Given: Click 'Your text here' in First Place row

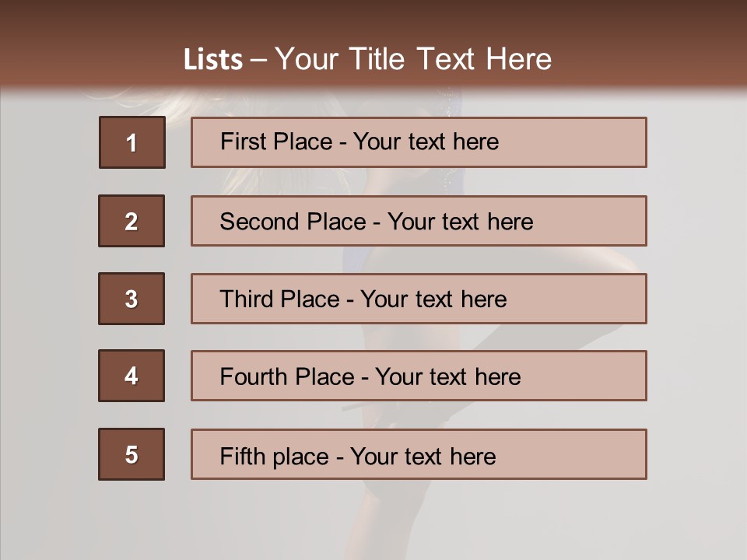Looking at the screenshot, I should click(x=426, y=142).
